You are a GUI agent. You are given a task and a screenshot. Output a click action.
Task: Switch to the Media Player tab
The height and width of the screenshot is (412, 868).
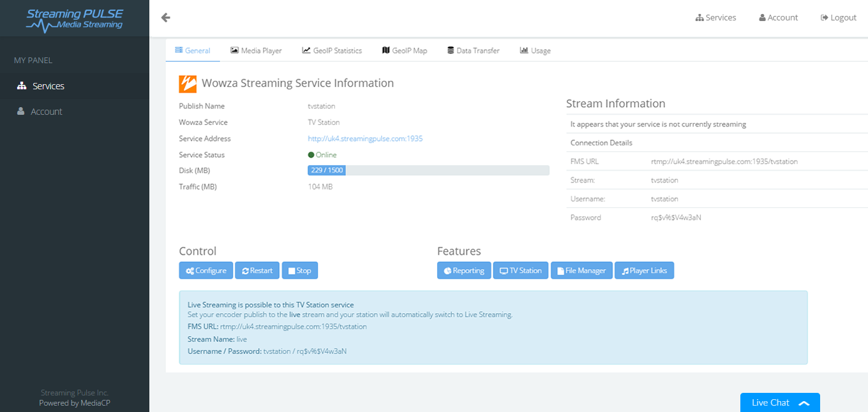coord(256,50)
